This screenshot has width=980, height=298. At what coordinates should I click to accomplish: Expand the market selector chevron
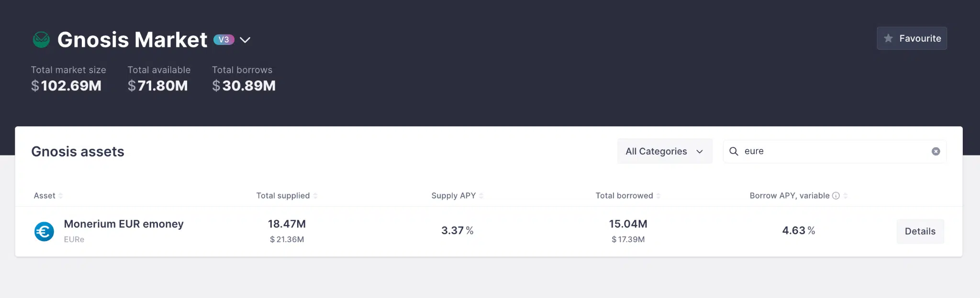(x=245, y=40)
